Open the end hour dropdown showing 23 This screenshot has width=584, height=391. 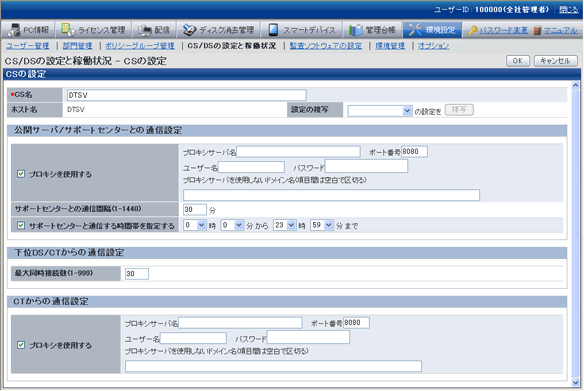(x=285, y=225)
